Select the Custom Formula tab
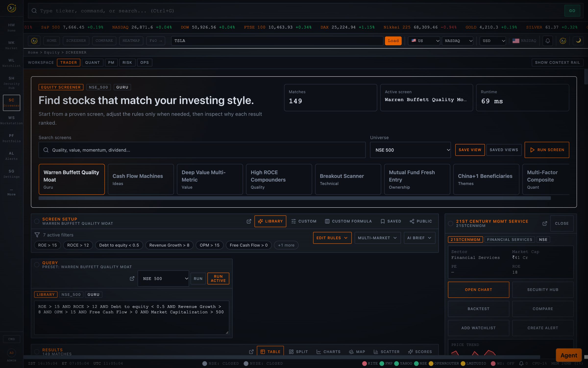This screenshot has height=368, width=588. coord(348,221)
